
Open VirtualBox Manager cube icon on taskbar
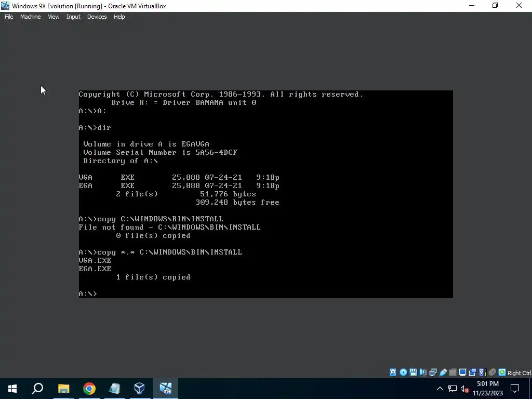pyautogui.click(x=139, y=389)
